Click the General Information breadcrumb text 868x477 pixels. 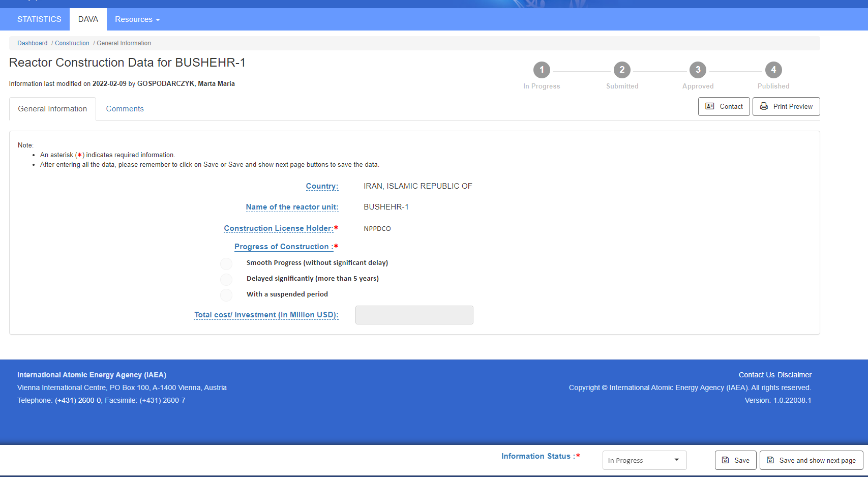124,43
